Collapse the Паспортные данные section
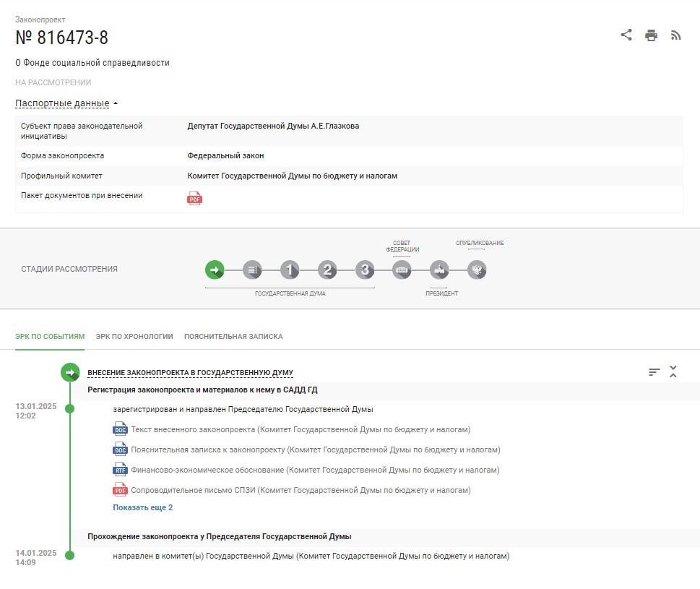 pyautogui.click(x=61, y=103)
